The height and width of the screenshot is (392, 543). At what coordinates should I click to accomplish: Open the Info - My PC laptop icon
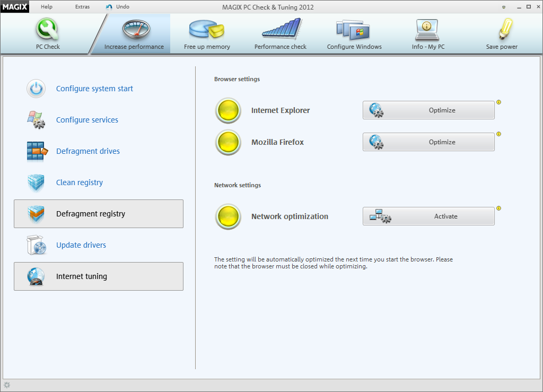coord(427,30)
